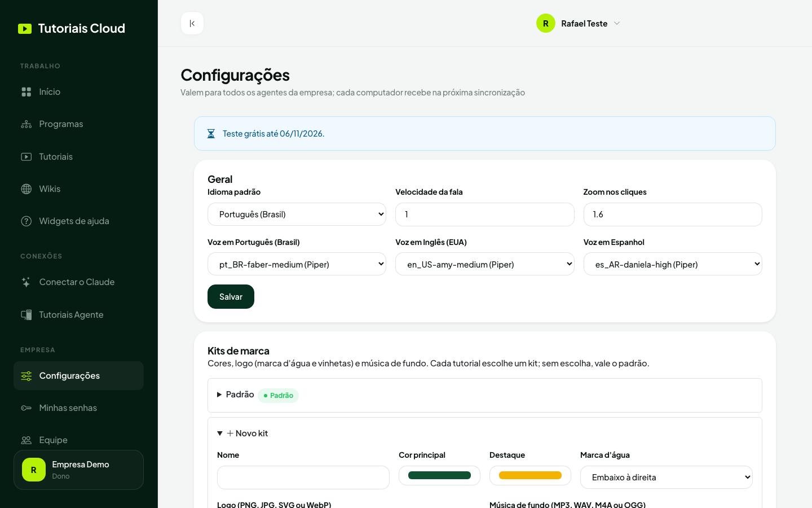The height and width of the screenshot is (508, 812).
Task: Click the Cor principal green swatch
Action: pos(439,475)
